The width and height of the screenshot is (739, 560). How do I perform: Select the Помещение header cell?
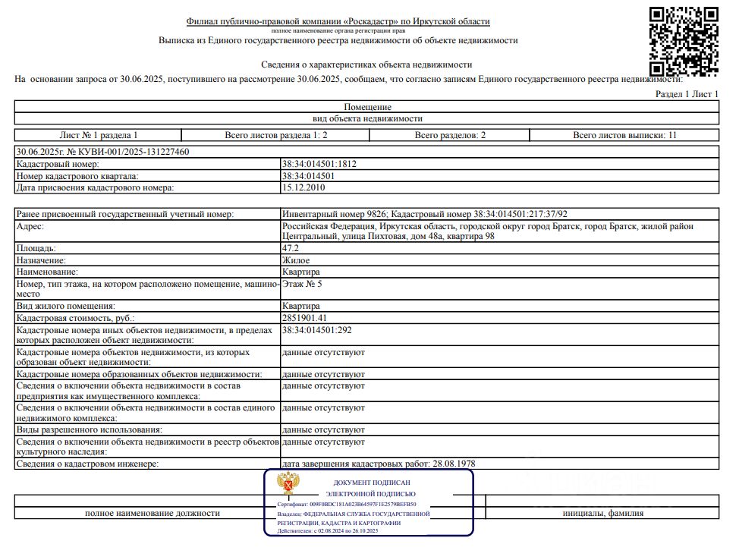pyautogui.click(x=367, y=106)
